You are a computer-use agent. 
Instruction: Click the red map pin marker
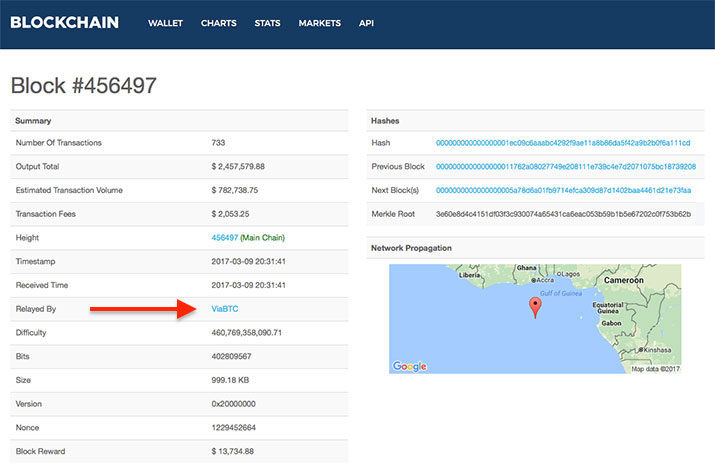(x=535, y=307)
